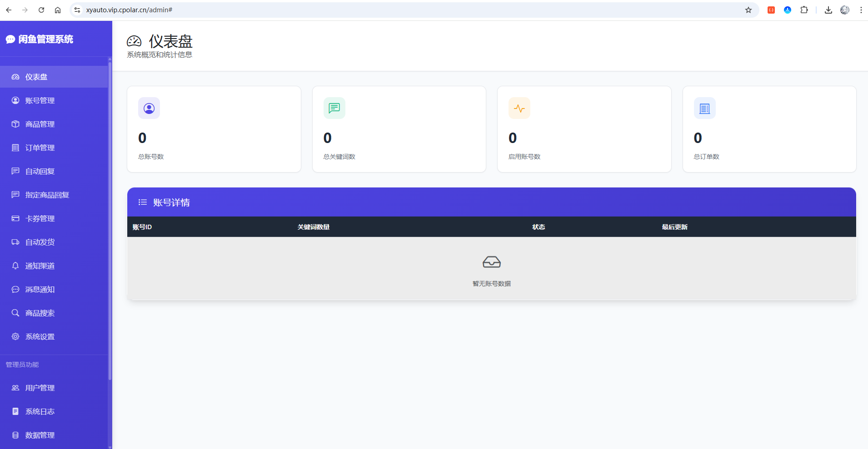Click the purple user icon on 总账号数 card
This screenshot has height=449, width=868.
(149, 108)
